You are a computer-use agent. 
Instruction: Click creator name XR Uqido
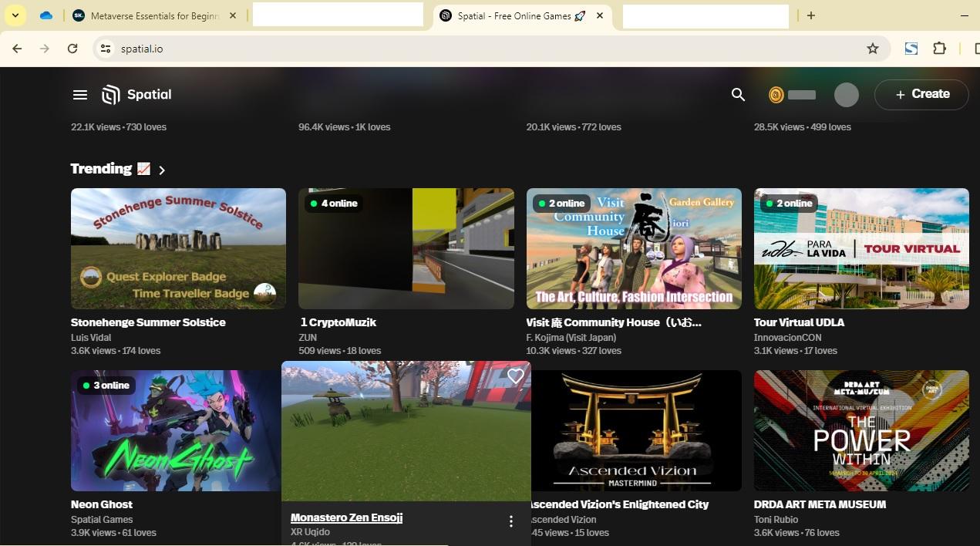[310, 532]
